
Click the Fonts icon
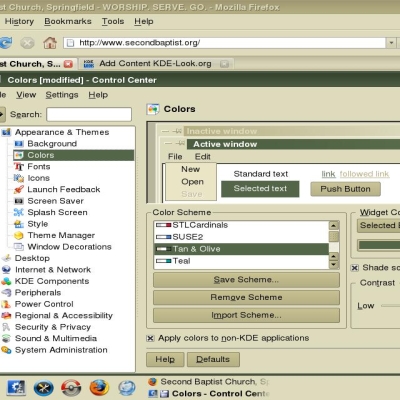(19, 167)
